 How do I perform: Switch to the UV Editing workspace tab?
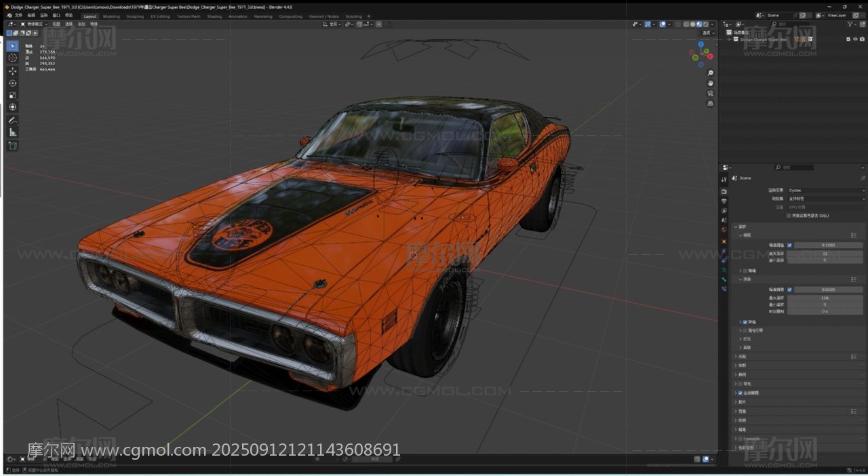click(160, 16)
